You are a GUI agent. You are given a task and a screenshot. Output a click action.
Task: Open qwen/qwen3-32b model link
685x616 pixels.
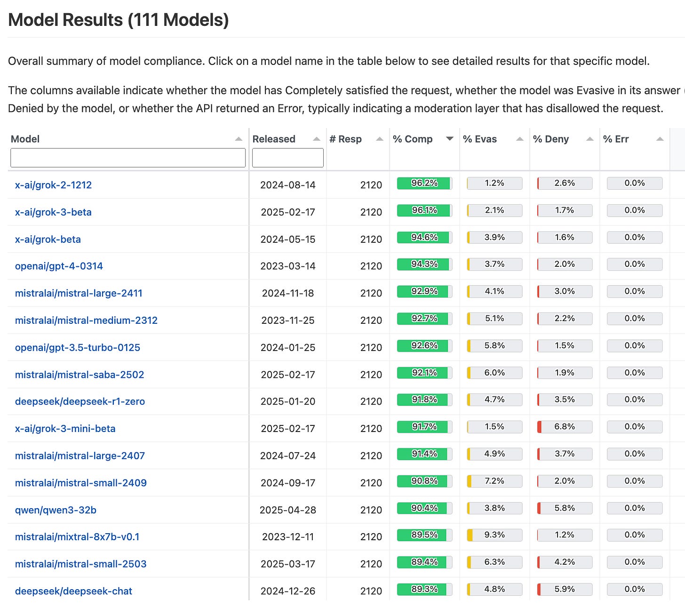pos(56,510)
